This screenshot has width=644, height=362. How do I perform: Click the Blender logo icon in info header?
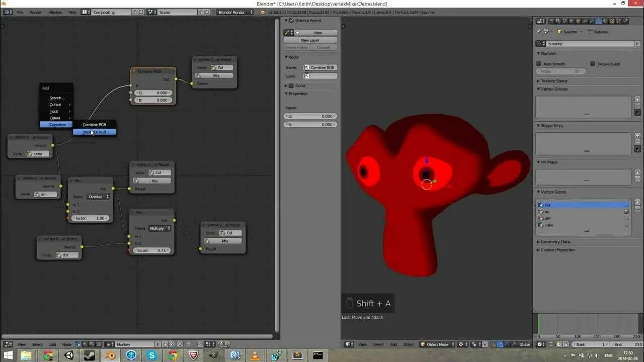pyautogui.click(x=262, y=12)
